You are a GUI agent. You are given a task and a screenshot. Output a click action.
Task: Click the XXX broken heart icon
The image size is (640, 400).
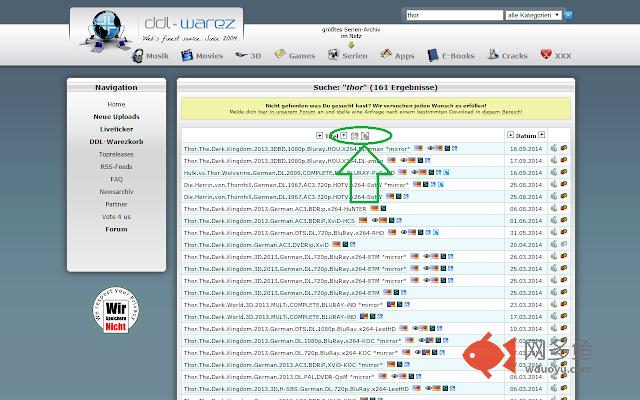[546, 54]
